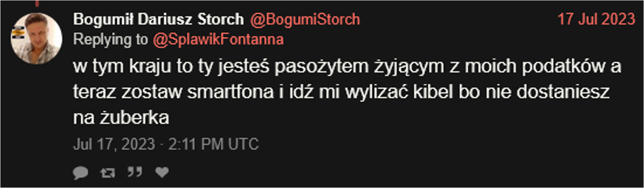Click the small badge on the avatar's left edge
Screen dimensions: 644x188
coord(17,33)
